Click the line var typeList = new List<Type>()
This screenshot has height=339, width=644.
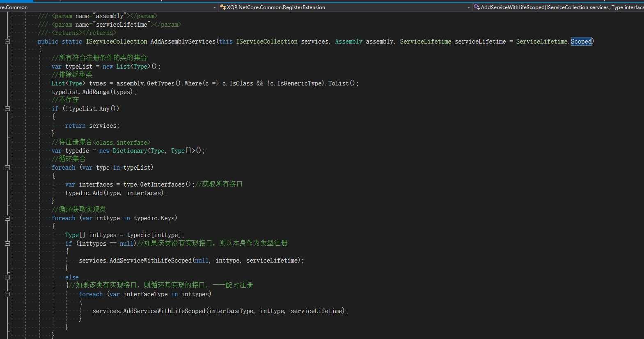click(106, 67)
